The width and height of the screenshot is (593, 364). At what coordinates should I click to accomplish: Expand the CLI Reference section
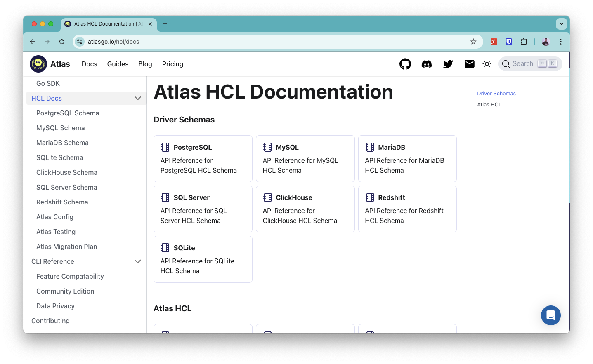(138, 261)
